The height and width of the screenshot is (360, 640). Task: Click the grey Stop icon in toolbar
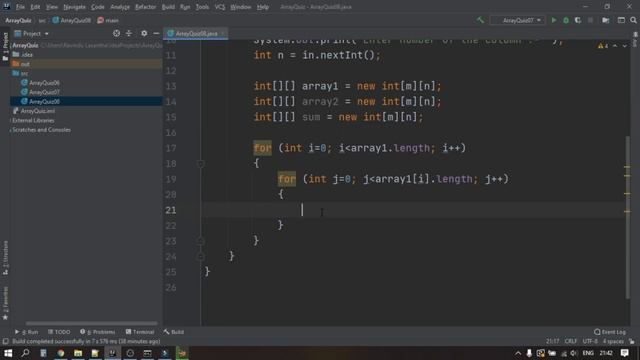[x=590, y=20]
